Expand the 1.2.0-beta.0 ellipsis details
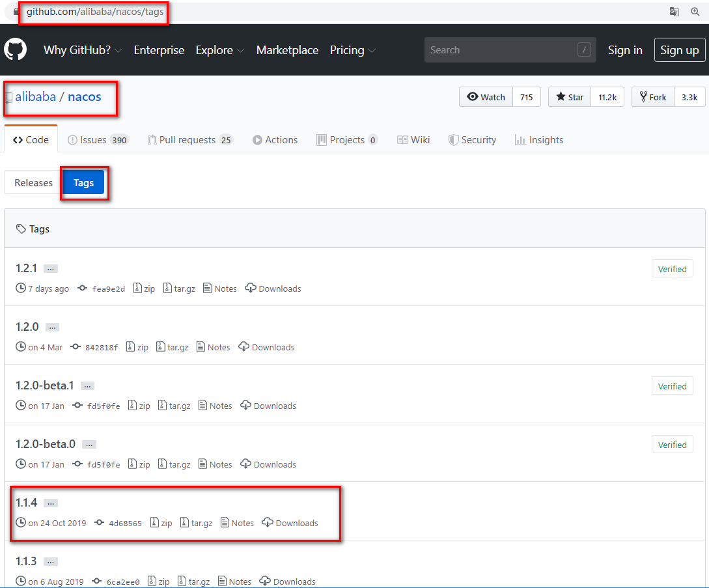 [89, 445]
